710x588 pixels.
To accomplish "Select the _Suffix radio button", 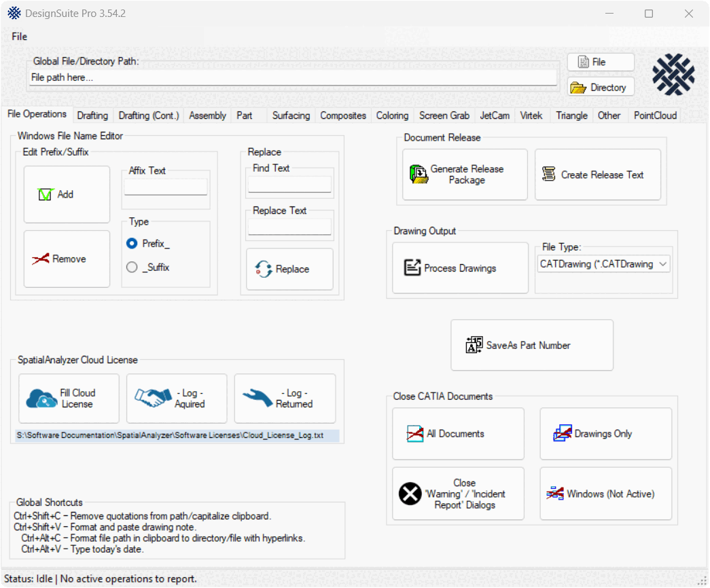I will (132, 267).
